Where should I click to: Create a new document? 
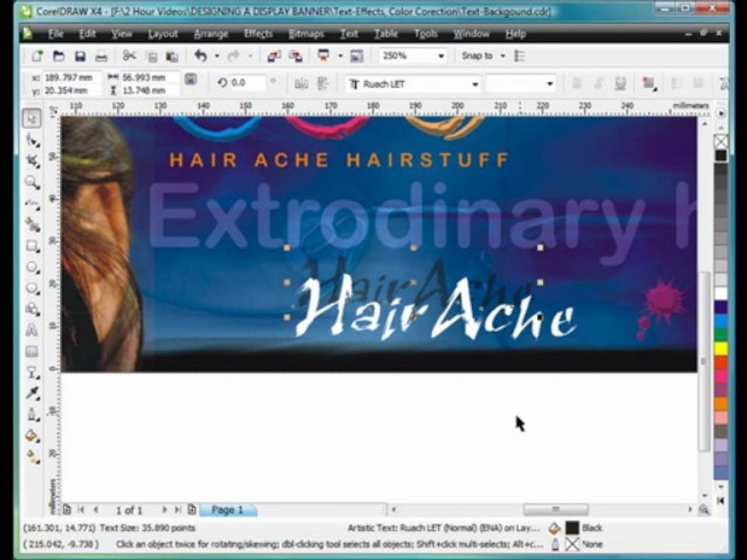coord(37,56)
